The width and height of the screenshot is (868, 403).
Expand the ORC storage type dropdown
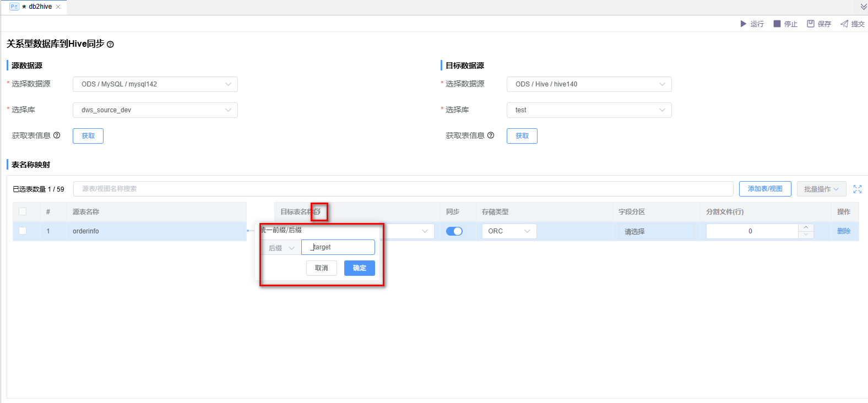(x=509, y=231)
